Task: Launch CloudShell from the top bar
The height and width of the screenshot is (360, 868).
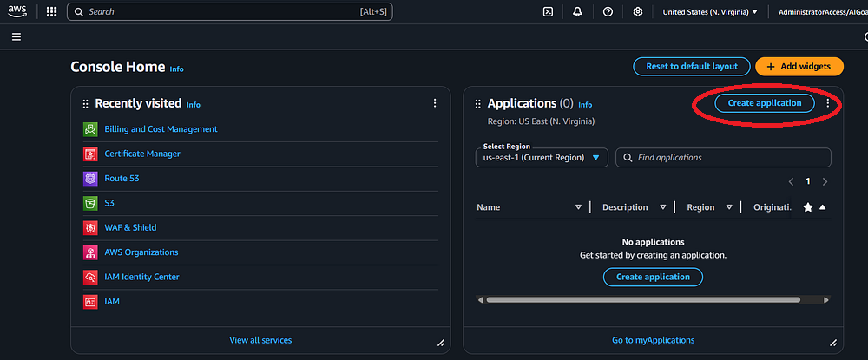Action: pos(548,12)
